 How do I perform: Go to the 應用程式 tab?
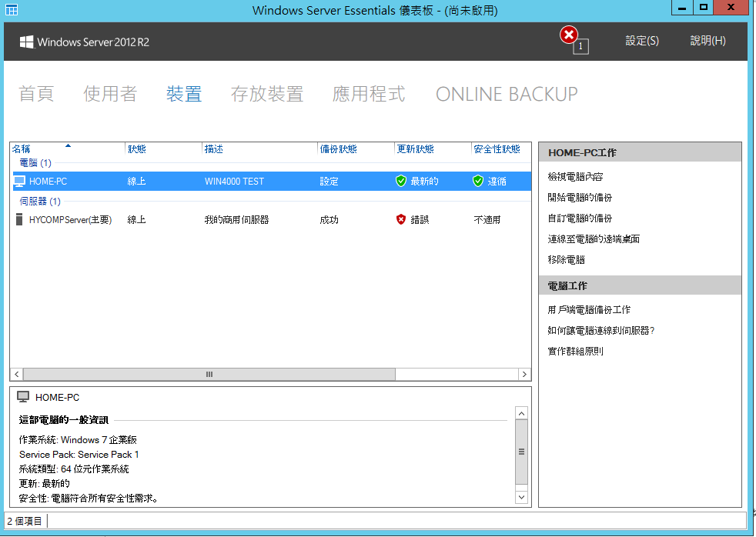pyautogui.click(x=369, y=94)
